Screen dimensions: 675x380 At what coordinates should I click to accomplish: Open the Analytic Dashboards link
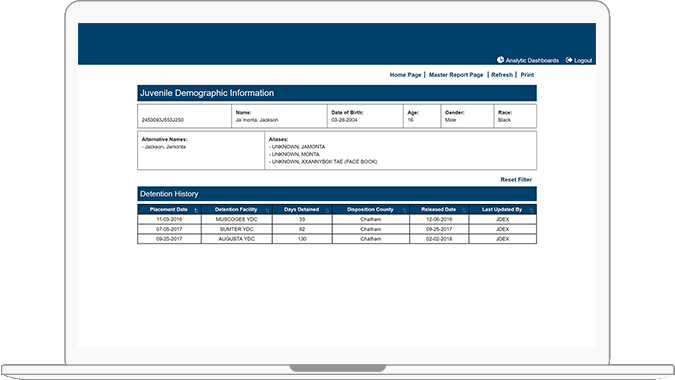click(532, 60)
